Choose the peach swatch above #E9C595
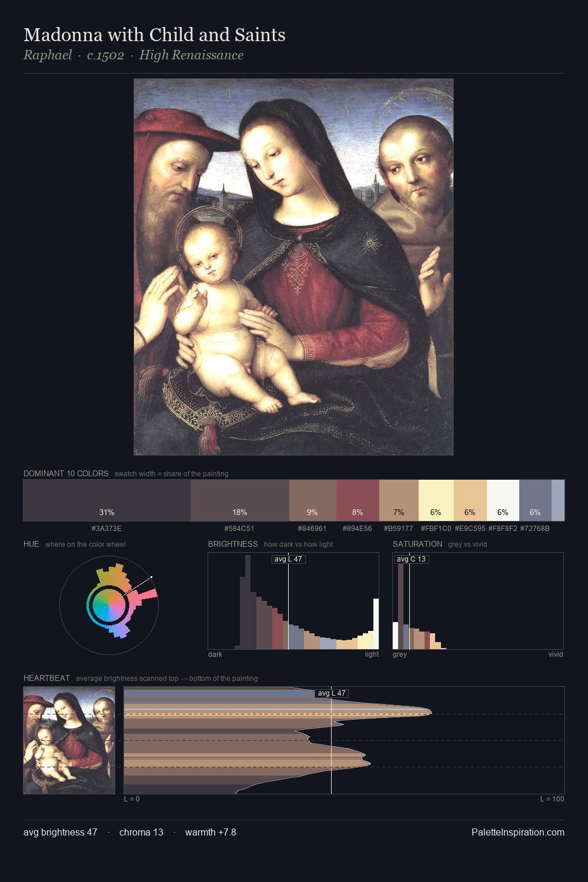 470,500
